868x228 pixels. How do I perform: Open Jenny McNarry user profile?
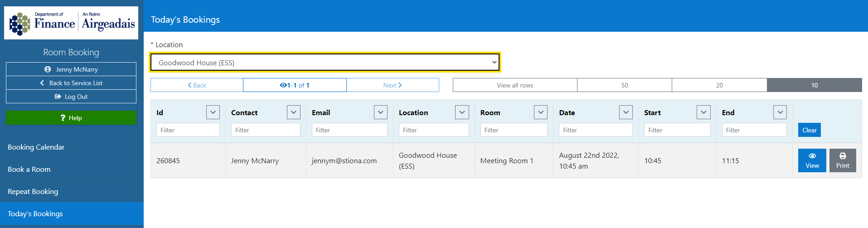(71, 69)
